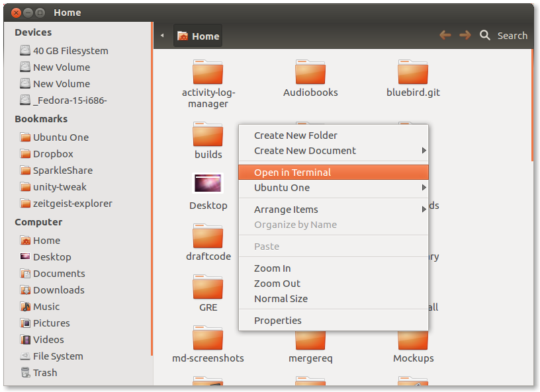Open the Dropbox bookmark folder icon
This screenshot has width=540, height=392.
click(x=25, y=154)
